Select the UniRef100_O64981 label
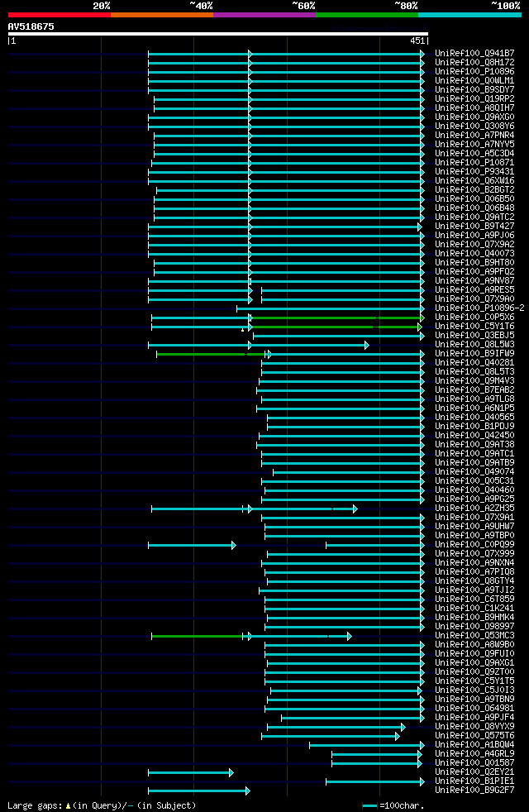Image resolution: width=529 pixels, height=812 pixels. click(474, 709)
